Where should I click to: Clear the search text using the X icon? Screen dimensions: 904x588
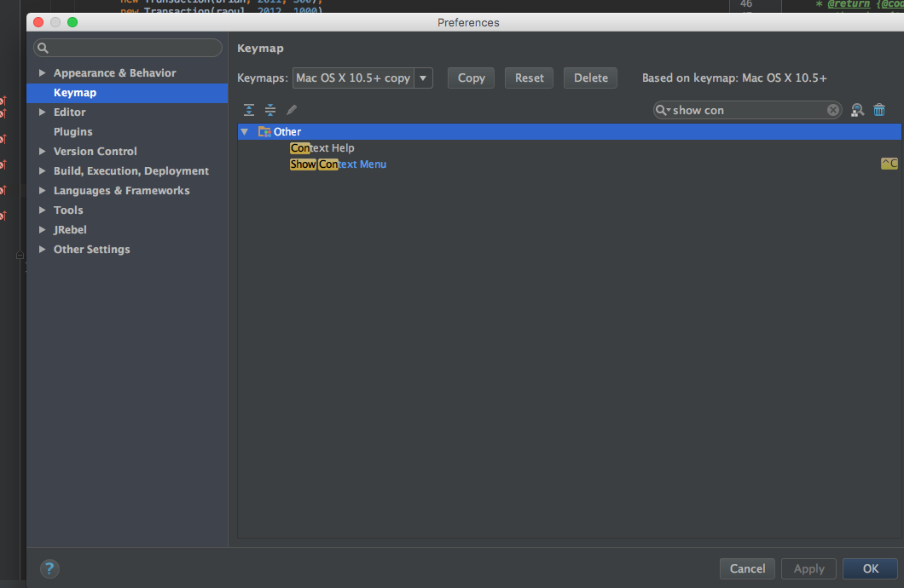(833, 109)
